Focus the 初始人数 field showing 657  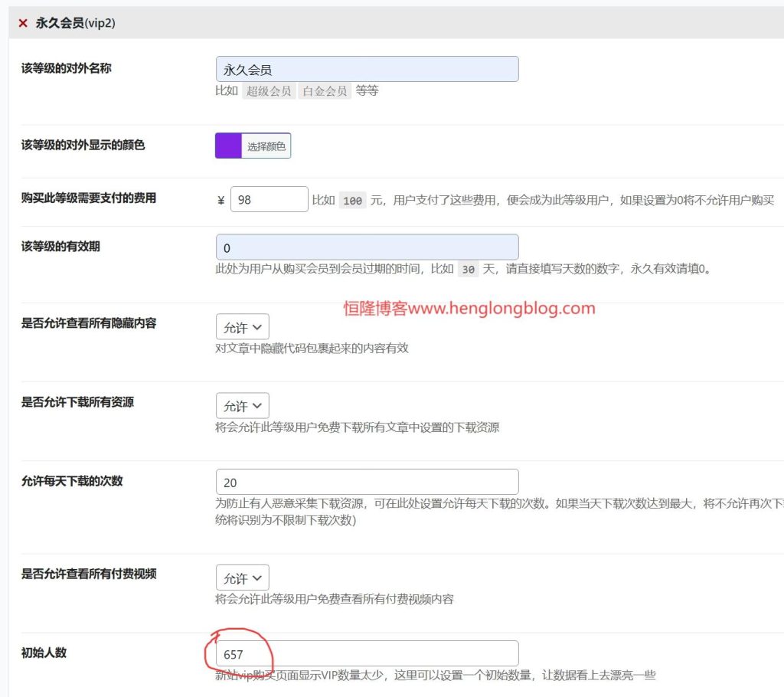tap(367, 653)
